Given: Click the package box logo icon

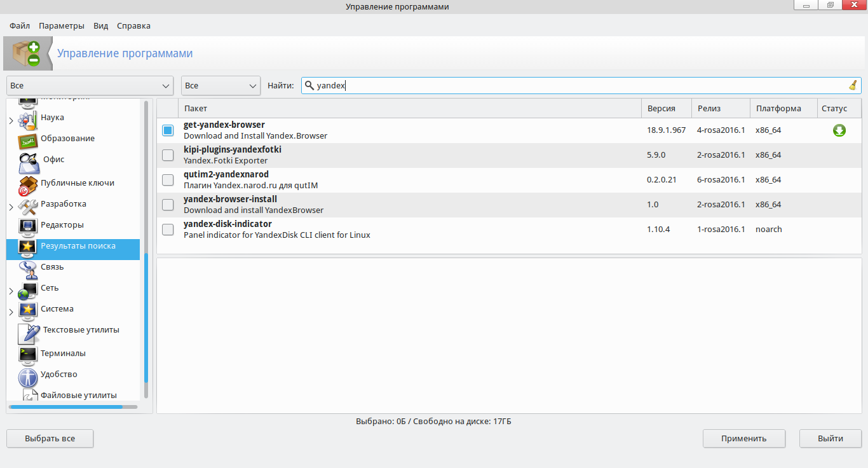Looking at the screenshot, I should 27,53.
